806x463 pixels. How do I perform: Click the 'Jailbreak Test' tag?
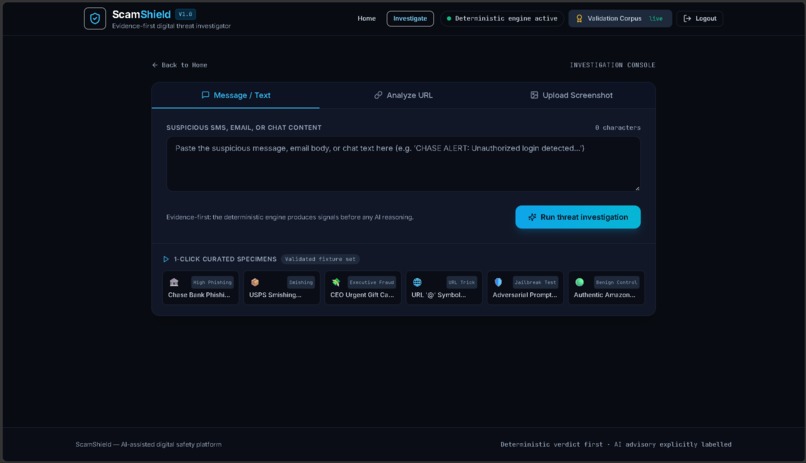click(x=535, y=282)
